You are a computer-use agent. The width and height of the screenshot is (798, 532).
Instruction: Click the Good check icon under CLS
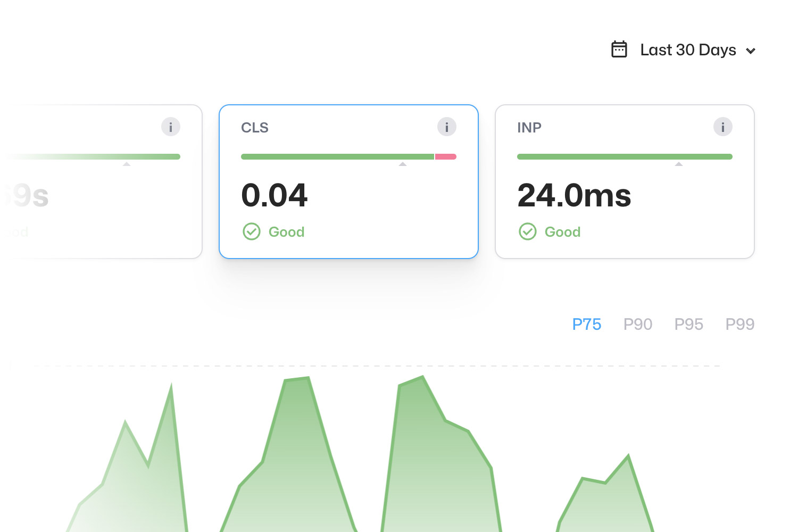[252, 231]
